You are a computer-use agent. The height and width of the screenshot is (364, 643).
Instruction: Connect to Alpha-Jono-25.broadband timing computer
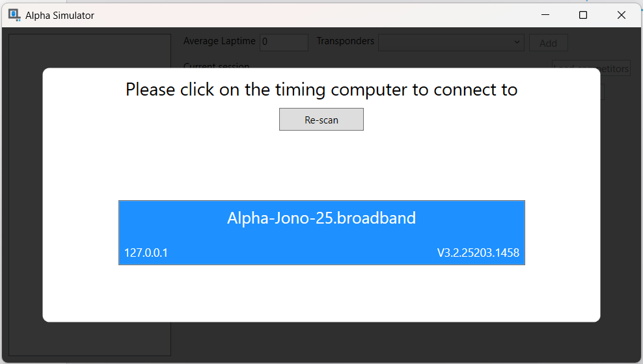tap(321, 233)
